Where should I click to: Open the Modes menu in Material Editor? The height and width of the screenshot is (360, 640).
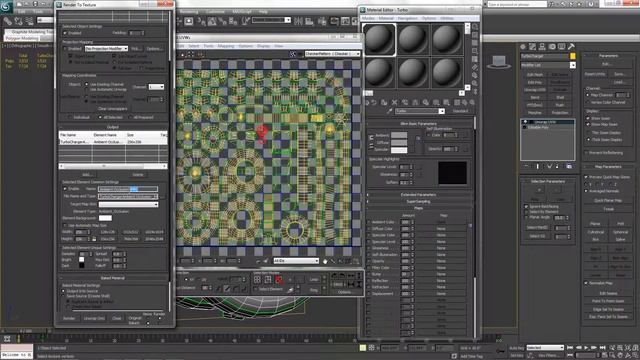point(368,18)
